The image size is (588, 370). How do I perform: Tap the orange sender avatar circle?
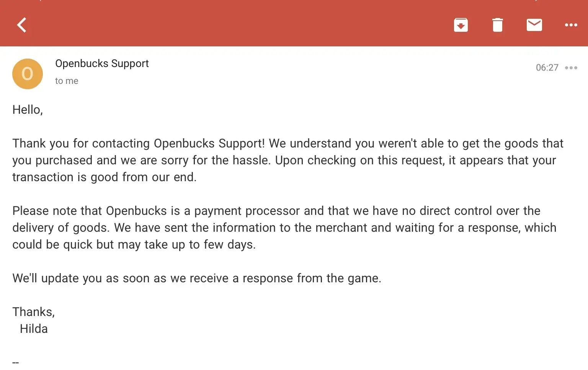pos(28,74)
